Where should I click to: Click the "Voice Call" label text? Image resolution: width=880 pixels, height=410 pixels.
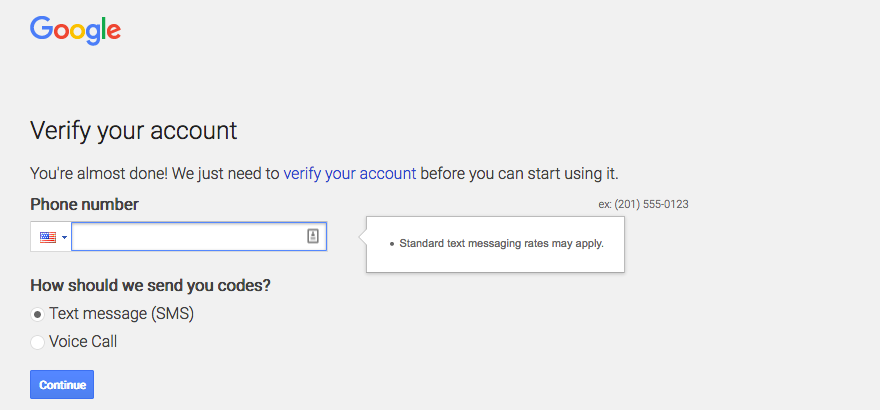[83, 342]
